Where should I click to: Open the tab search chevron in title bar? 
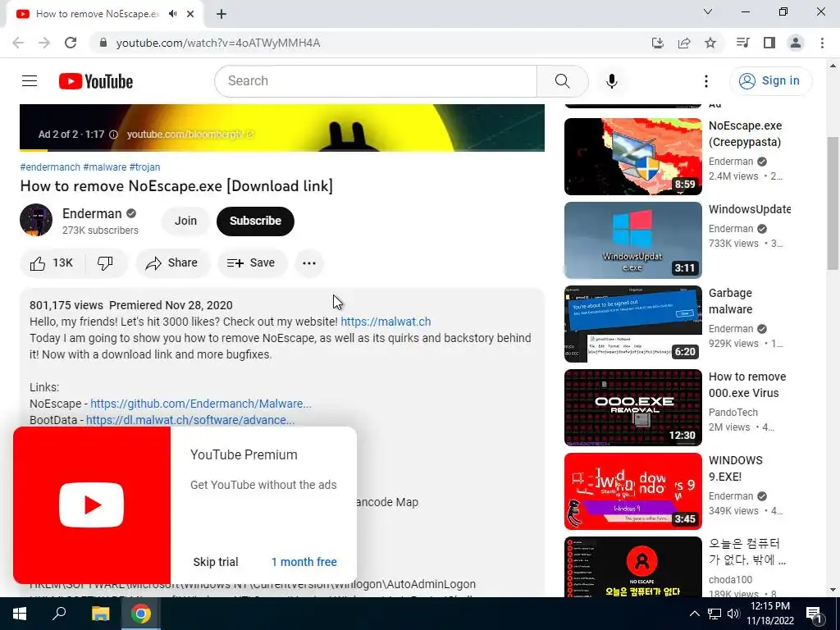708,11
